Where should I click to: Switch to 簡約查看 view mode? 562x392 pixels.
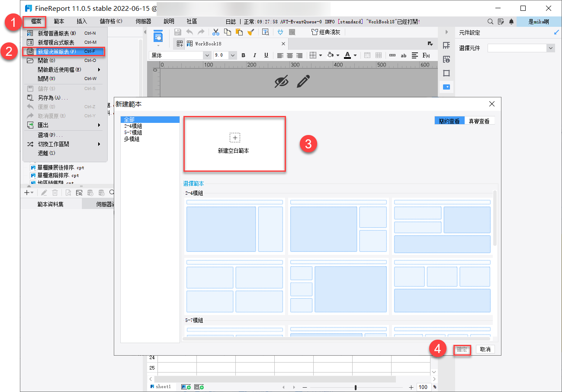[450, 121]
